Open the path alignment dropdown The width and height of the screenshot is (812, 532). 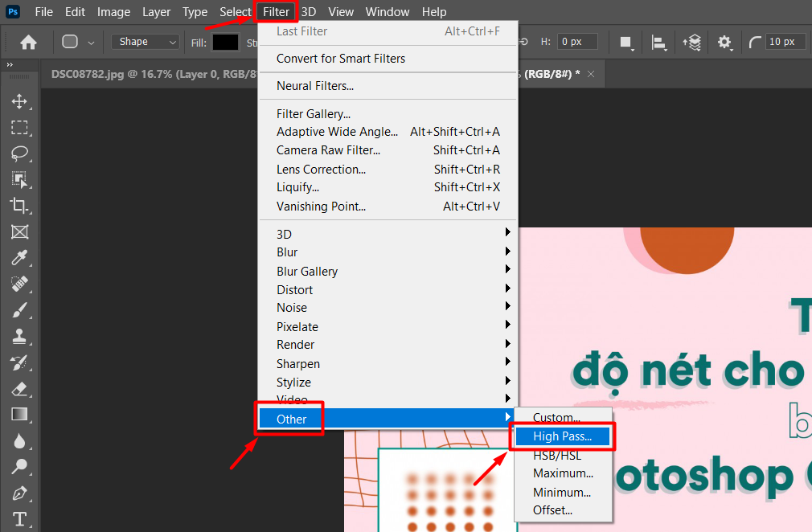coord(659,42)
